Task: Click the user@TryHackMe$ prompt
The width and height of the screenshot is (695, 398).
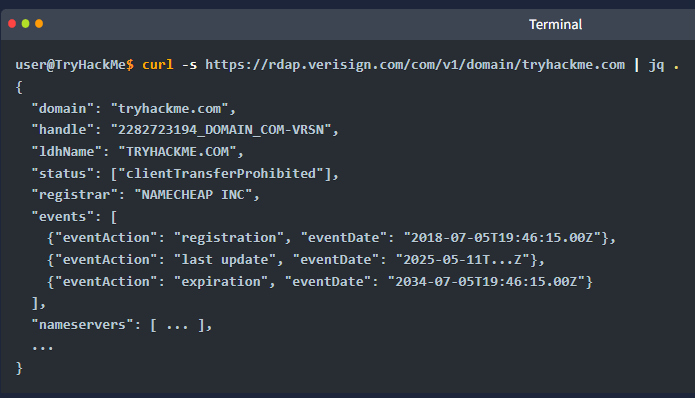Action: click(74, 65)
